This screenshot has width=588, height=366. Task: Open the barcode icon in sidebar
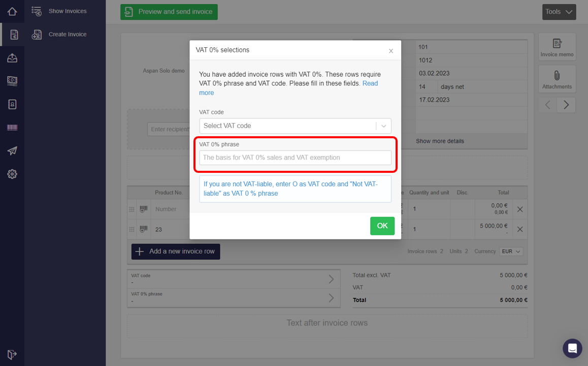coord(12,128)
